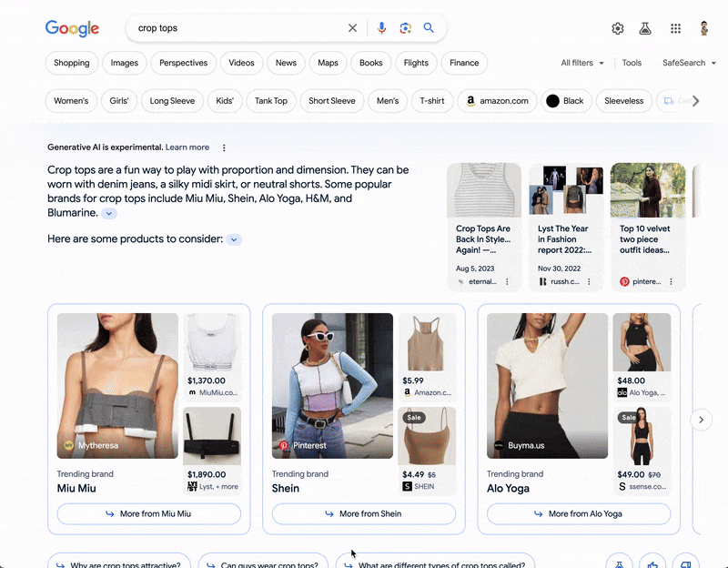Open Tools options

point(632,63)
